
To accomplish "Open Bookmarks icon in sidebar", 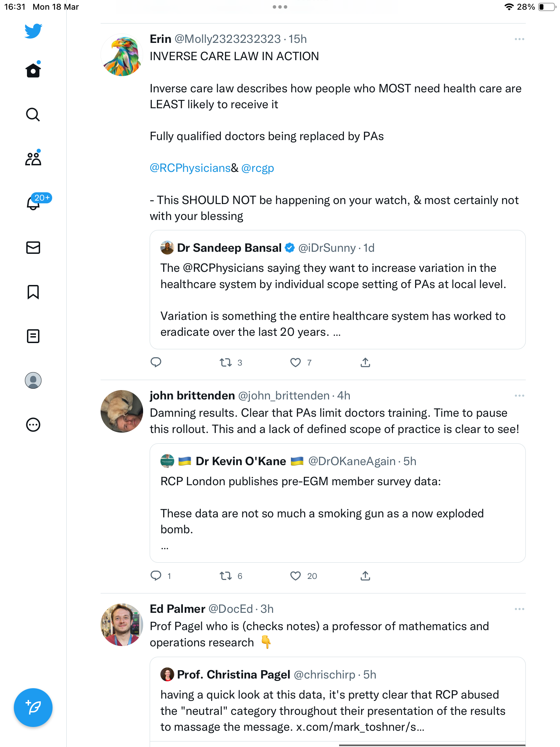I will [33, 292].
